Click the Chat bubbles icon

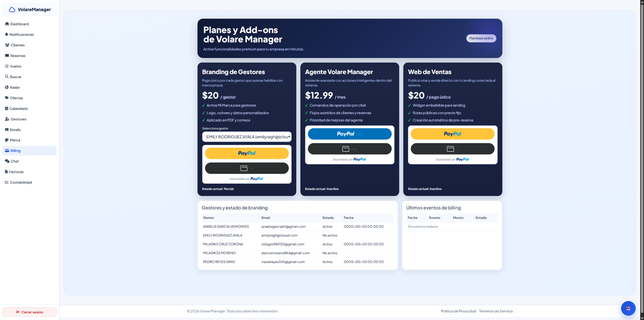click(x=7, y=161)
